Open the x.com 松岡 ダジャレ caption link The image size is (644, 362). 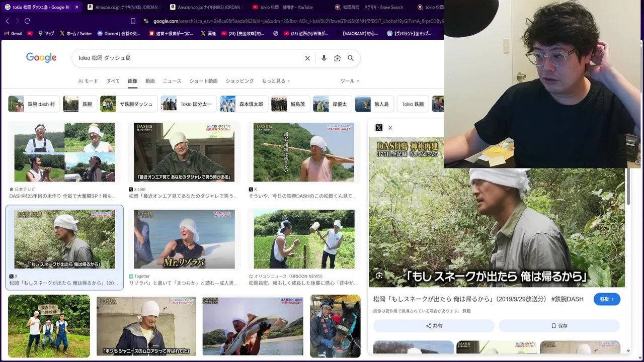[x=184, y=196]
